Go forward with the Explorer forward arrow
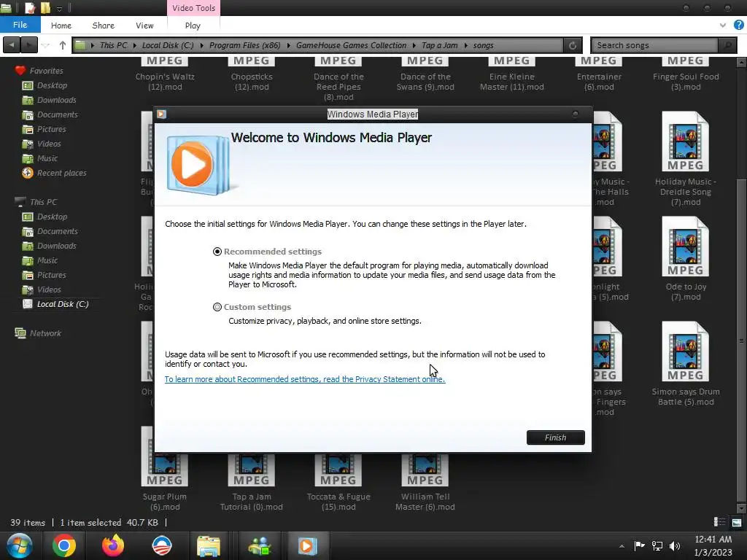 click(x=29, y=45)
